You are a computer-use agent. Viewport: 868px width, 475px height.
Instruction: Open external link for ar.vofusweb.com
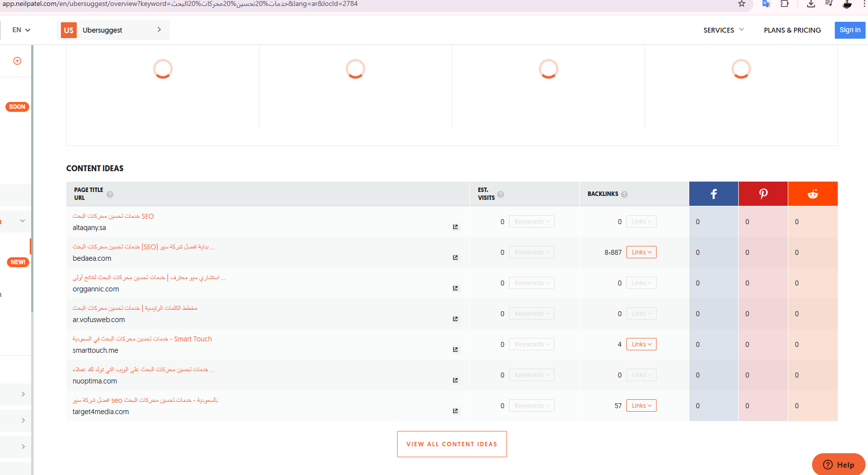pos(456,319)
